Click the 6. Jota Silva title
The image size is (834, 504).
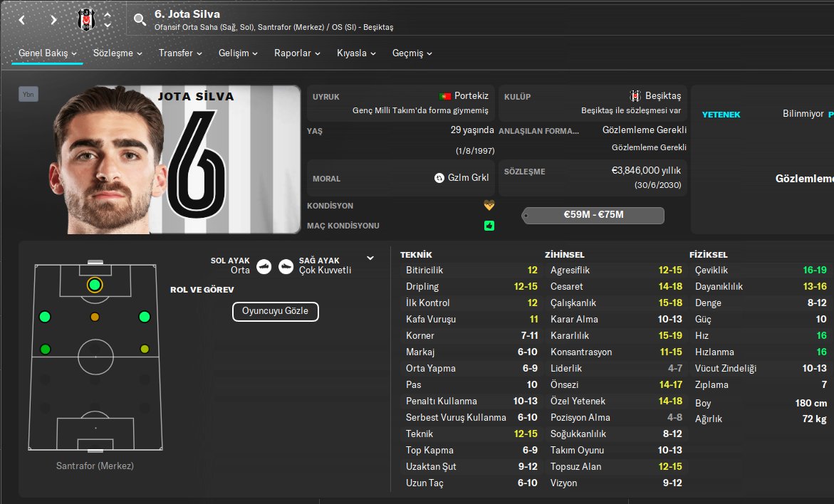click(x=187, y=14)
